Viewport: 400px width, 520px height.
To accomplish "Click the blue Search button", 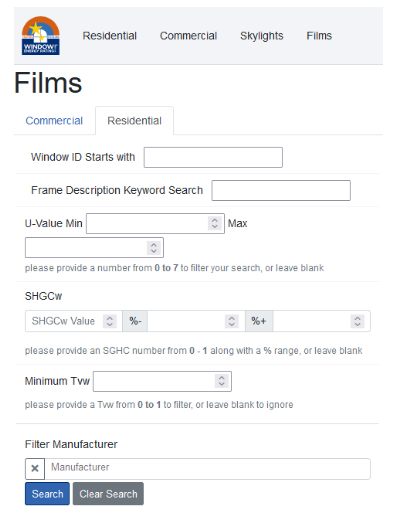I will 47,494.
